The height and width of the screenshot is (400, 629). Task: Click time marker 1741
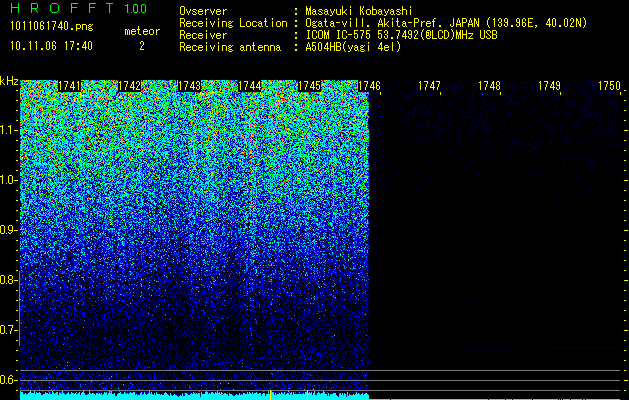[70, 86]
